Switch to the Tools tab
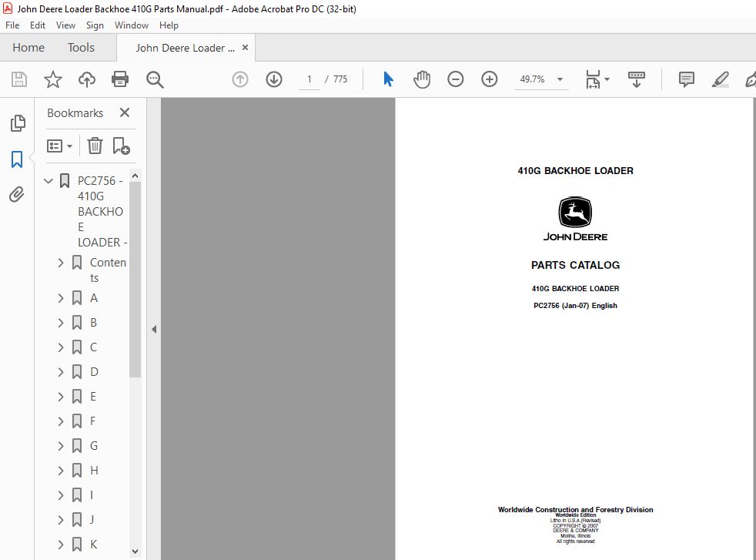Viewport: 756px width, 560px height. [81, 47]
